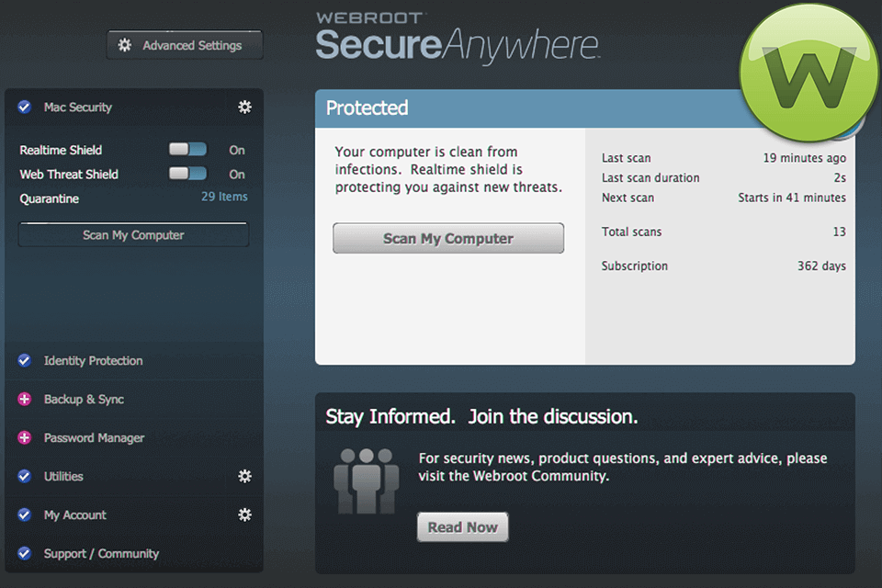Image resolution: width=882 pixels, height=588 pixels.
Task: Click the 'Stay Informed. Join the discussion.' heading
Action: point(481,416)
